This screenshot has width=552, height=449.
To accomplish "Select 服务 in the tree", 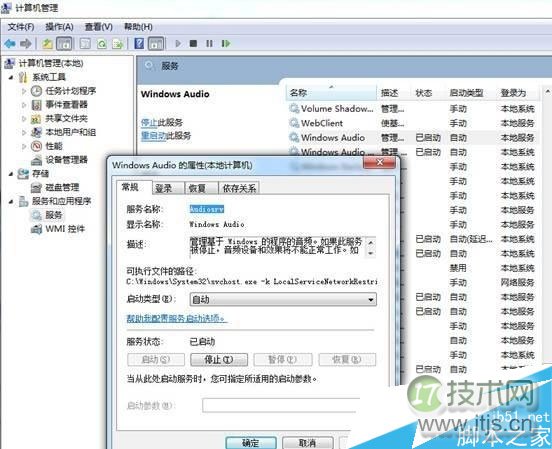I will (54, 215).
